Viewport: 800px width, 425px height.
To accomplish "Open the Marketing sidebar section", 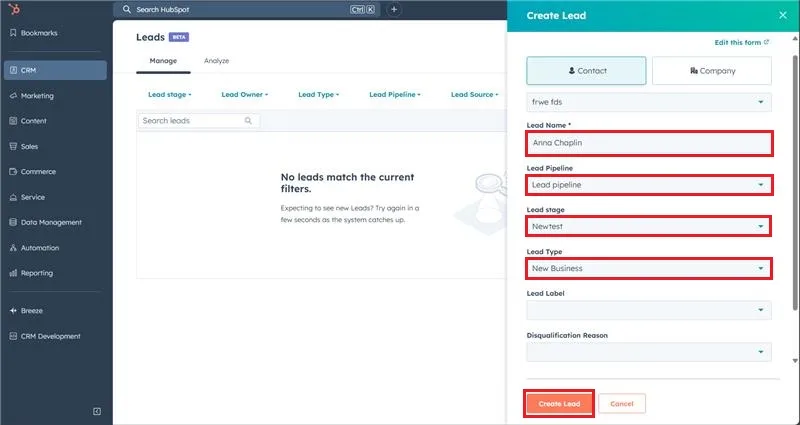I will point(37,96).
